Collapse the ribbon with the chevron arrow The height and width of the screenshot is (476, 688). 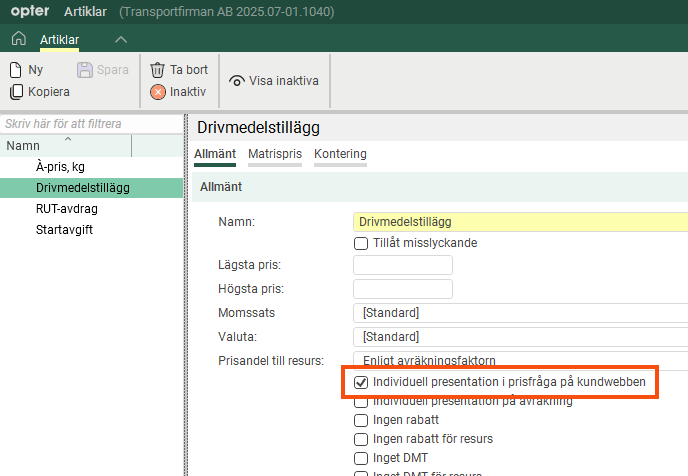(121, 39)
